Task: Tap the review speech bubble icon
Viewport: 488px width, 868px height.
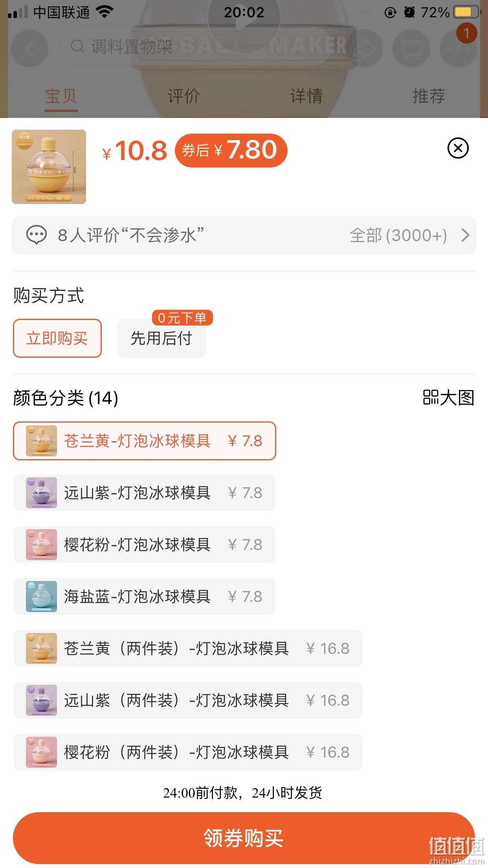Action: [36, 235]
